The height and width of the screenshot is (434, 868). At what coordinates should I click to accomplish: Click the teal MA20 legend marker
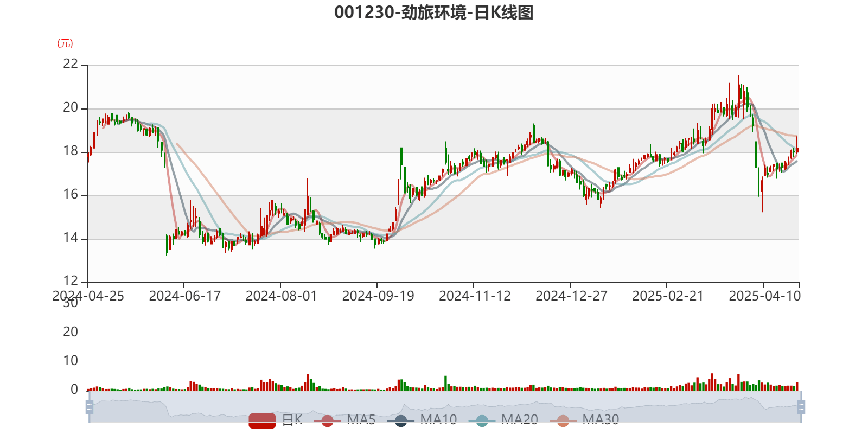(x=482, y=420)
